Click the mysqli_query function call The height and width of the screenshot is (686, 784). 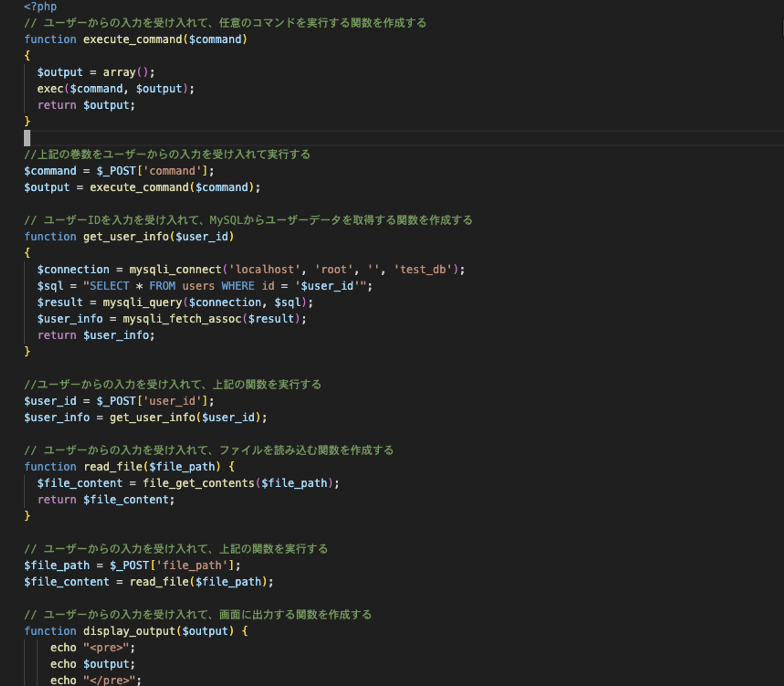click(x=142, y=302)
